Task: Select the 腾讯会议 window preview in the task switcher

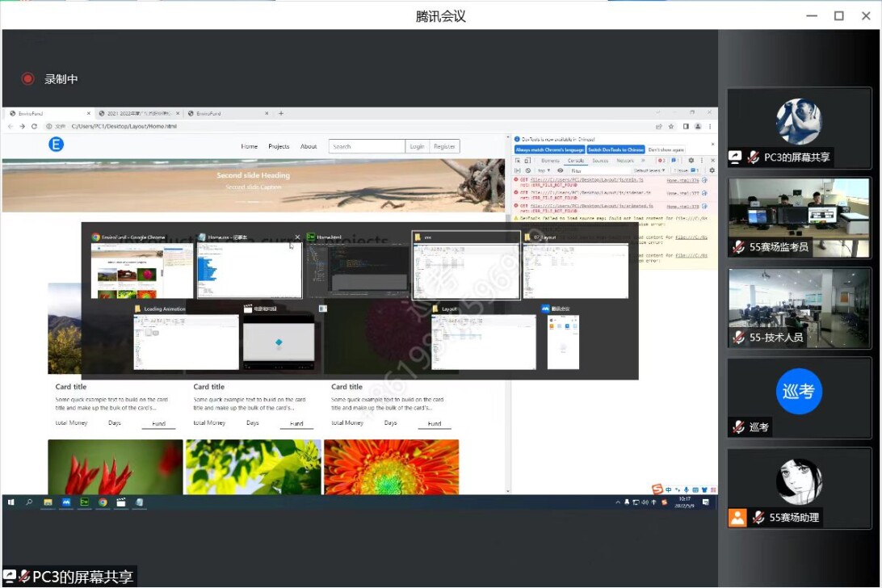Action: [563, 338]
